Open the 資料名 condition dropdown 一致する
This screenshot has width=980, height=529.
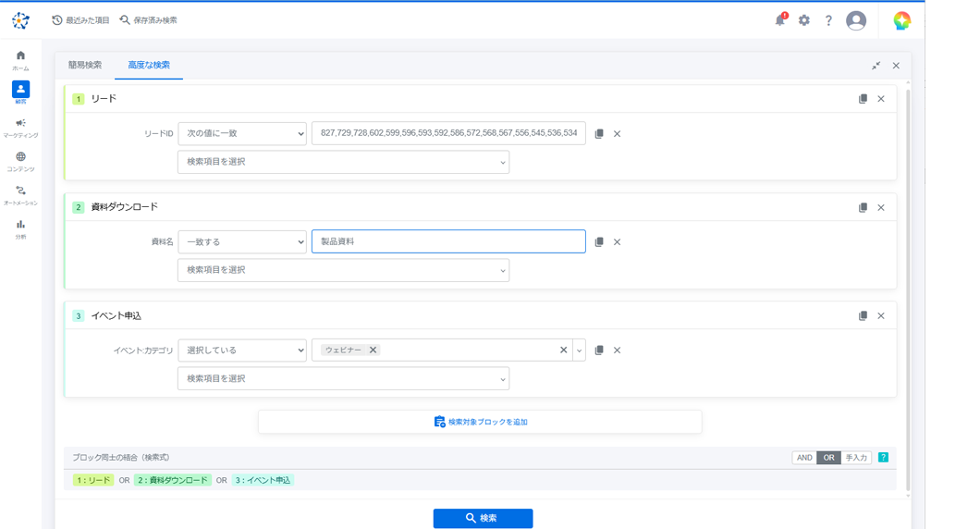tap(242, 242)
